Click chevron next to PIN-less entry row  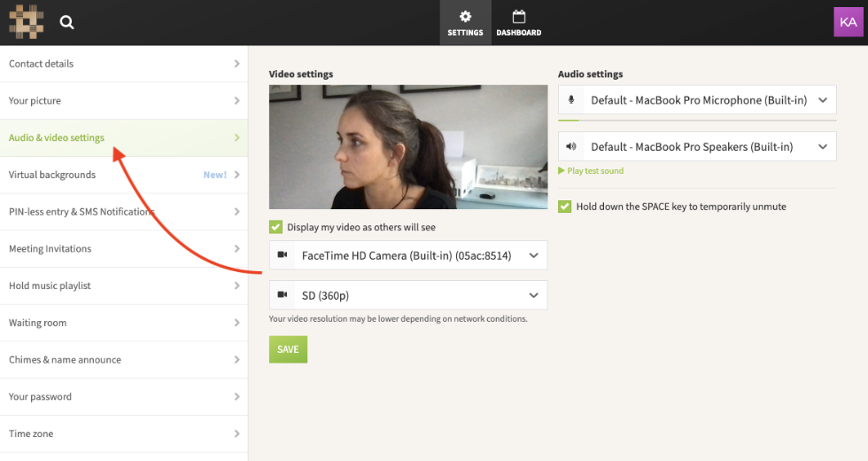[237, 212]
